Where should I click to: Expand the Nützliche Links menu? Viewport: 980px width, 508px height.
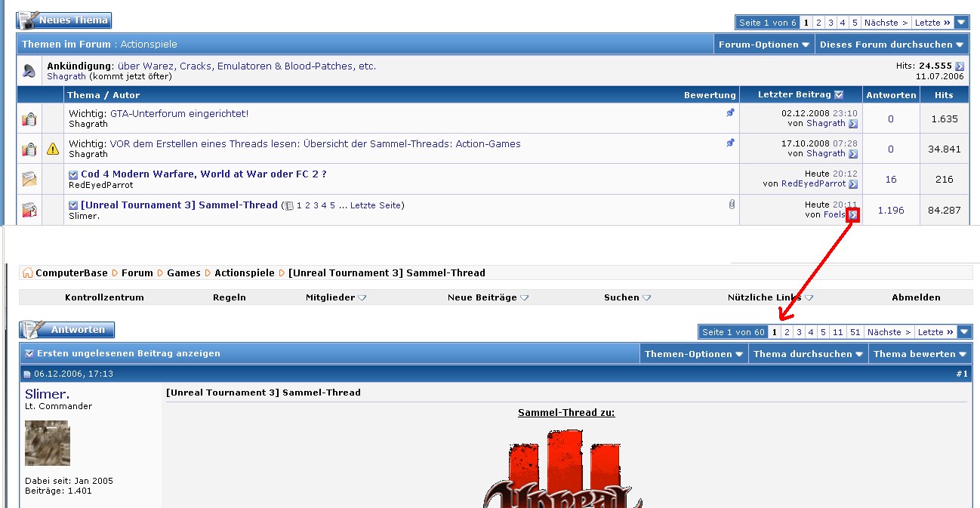[x=771, y=297]
